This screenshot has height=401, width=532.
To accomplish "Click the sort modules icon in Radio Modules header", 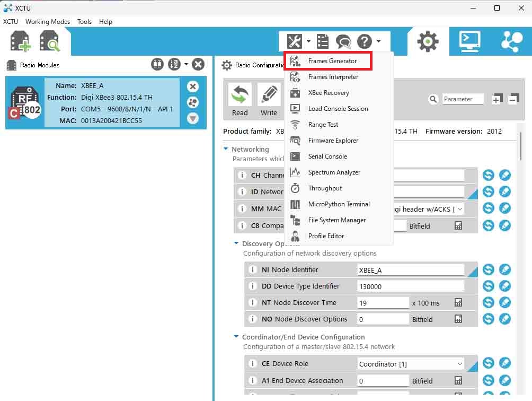I will [x=174, y=64].
